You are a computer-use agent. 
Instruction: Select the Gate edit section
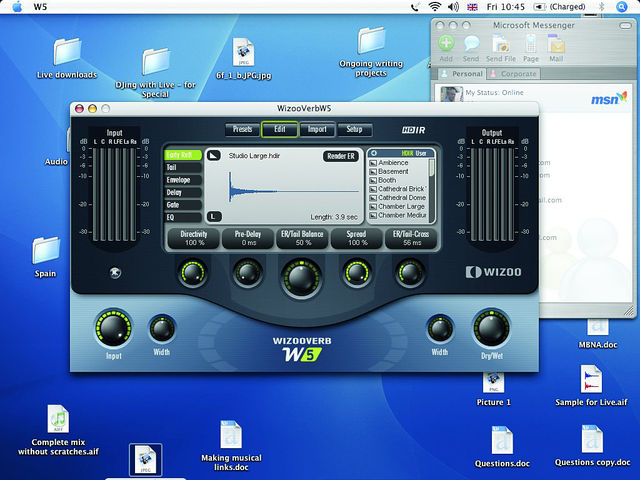(183, 205)
